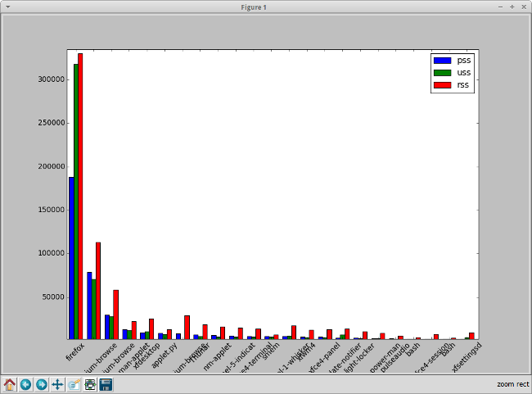Go forward to the next view
532x394 pixels.
[x=42, y=384]
